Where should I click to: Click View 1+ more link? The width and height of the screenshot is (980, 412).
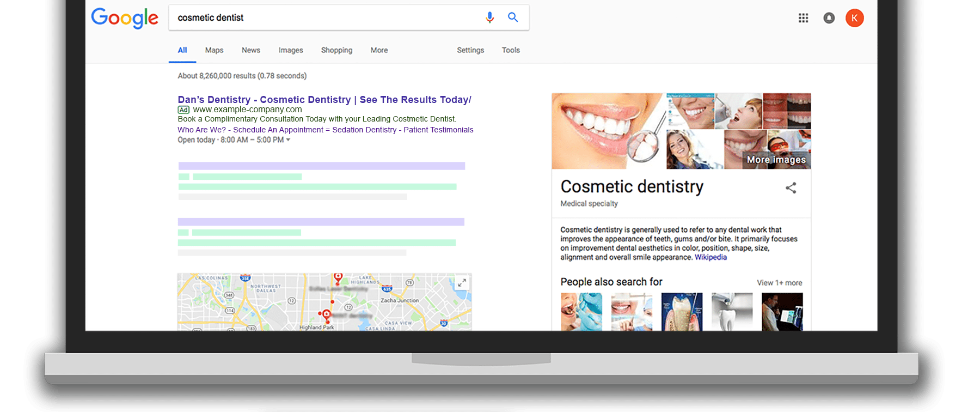(x=779, y=283)
